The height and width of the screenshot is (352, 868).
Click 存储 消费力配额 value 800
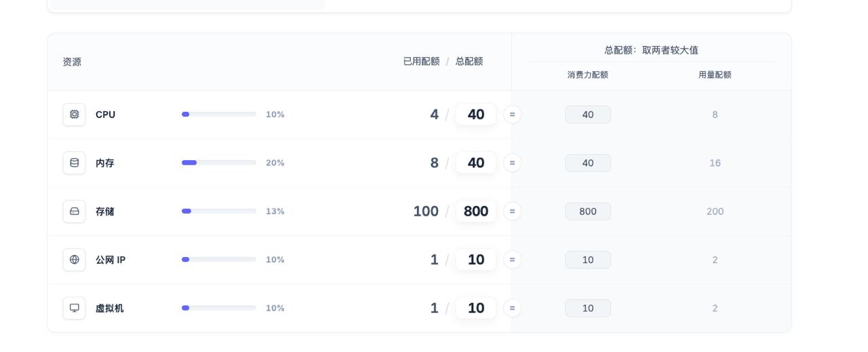pos(588,212)
